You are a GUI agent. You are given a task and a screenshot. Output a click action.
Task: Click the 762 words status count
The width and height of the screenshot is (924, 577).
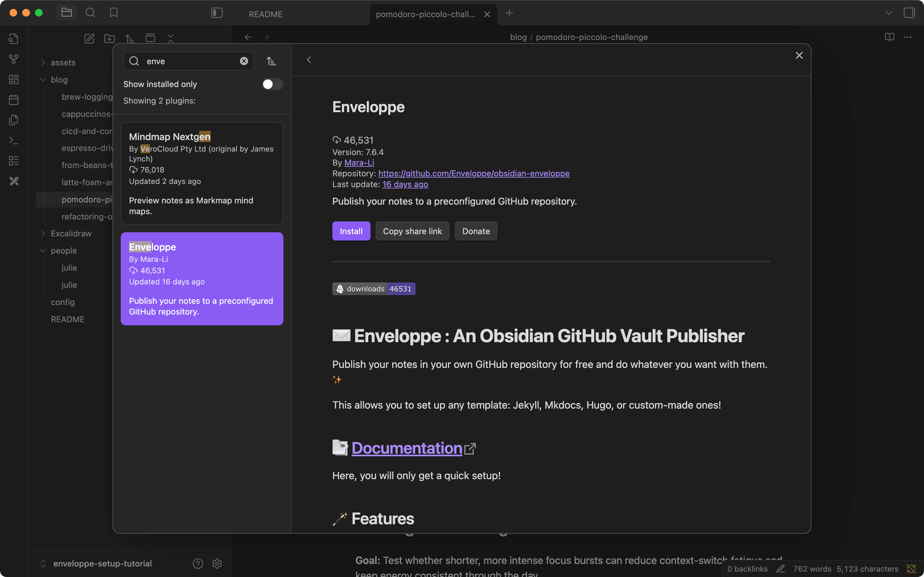(812, 569)
